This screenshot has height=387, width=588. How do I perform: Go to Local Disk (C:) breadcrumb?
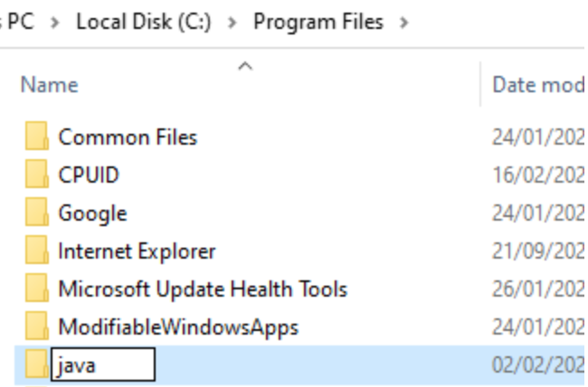[144, 22]
